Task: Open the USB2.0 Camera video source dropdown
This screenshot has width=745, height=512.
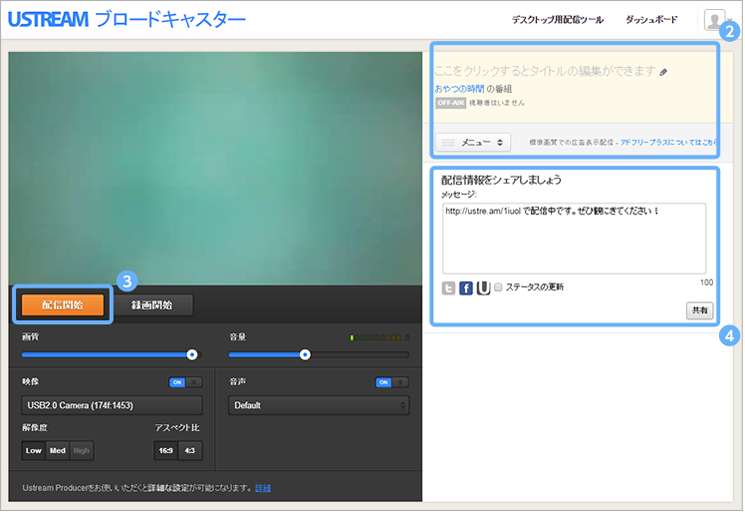Action: click(x=112, y=405)
